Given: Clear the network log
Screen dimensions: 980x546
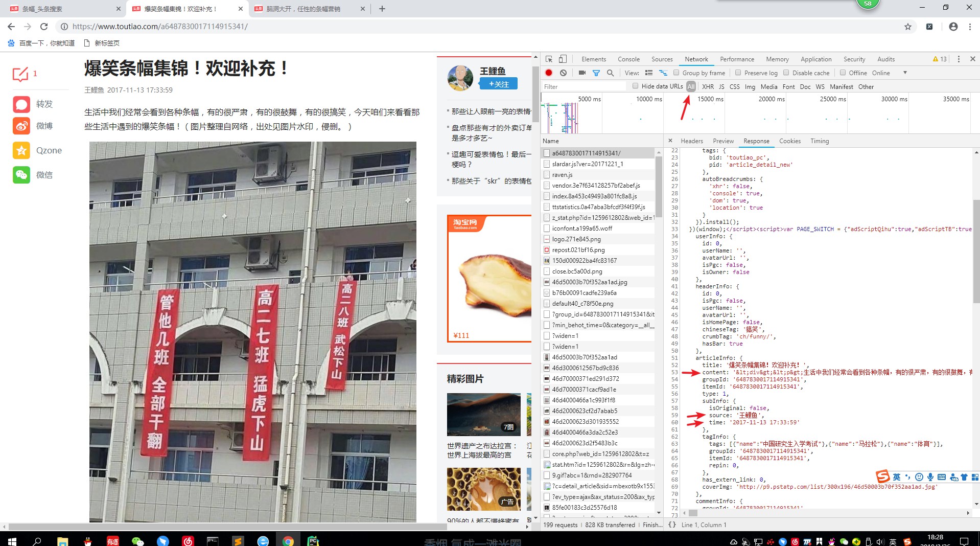Looking at the screenshot, I should point(563,73).
